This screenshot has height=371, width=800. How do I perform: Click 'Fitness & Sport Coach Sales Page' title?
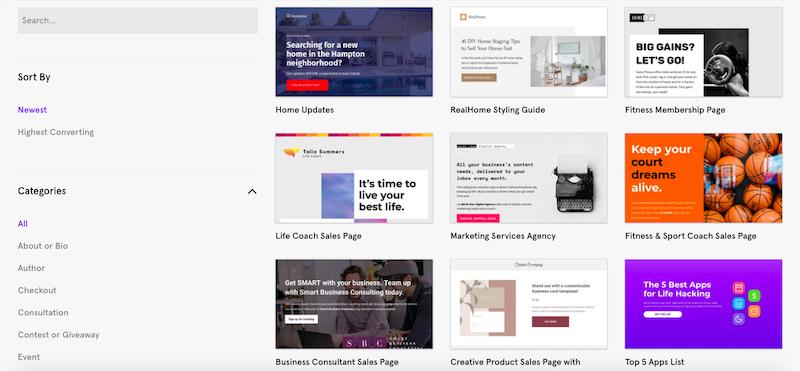[691, 236]
